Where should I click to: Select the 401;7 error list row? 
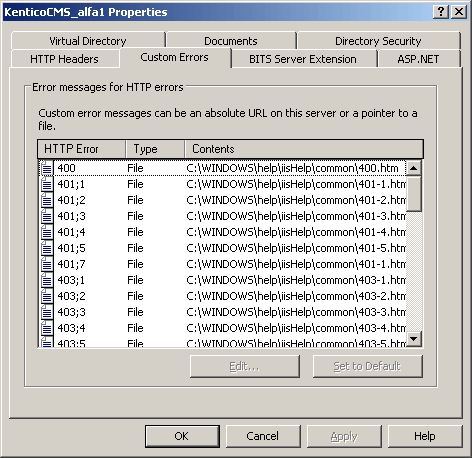click(x=223, y=264)
